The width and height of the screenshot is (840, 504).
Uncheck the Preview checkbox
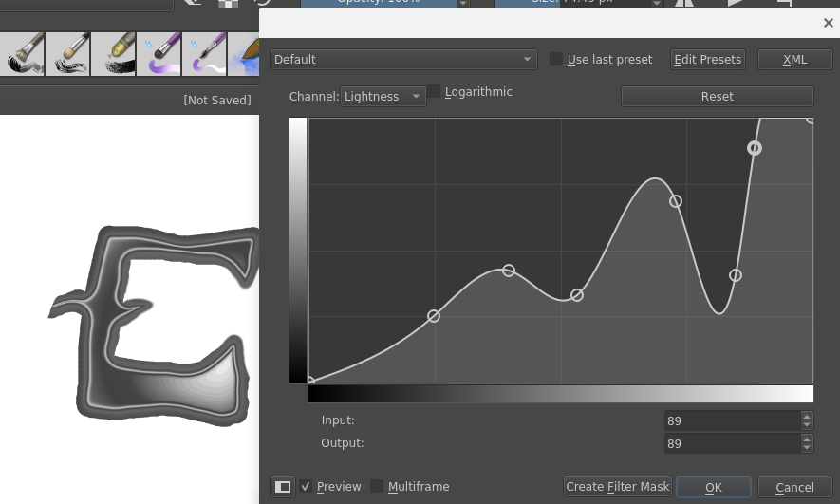click(x=306, y=486)
